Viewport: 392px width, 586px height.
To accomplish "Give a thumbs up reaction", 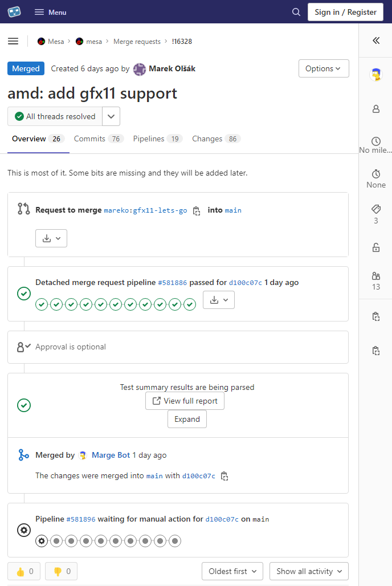I will point(24,571).
